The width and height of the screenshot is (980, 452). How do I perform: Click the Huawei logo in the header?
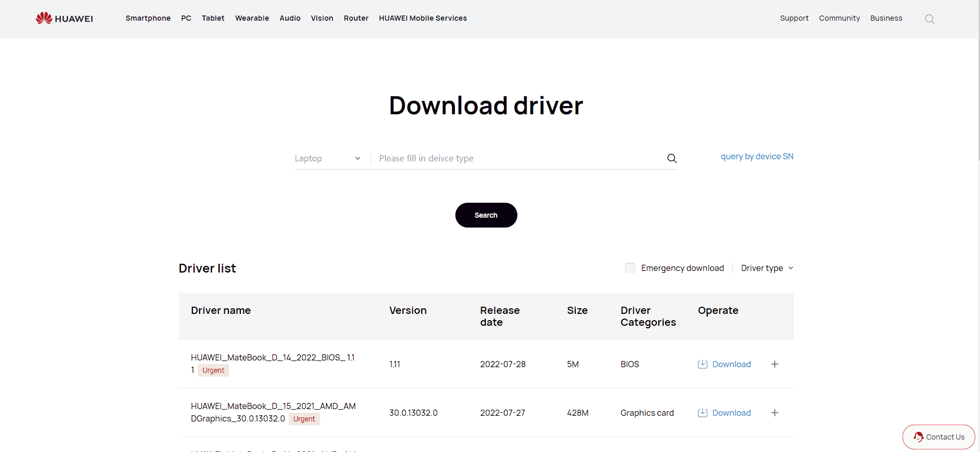[x=65, y=18]
